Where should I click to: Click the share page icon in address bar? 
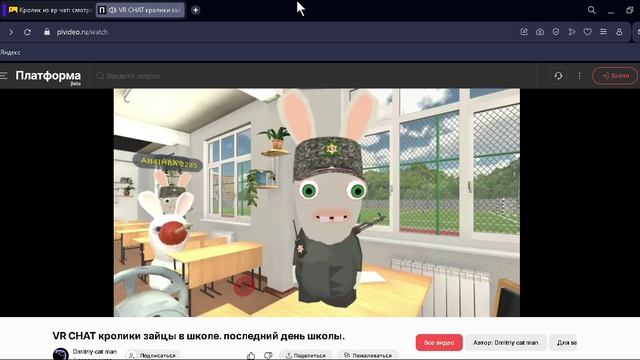(x=524, y=32)
